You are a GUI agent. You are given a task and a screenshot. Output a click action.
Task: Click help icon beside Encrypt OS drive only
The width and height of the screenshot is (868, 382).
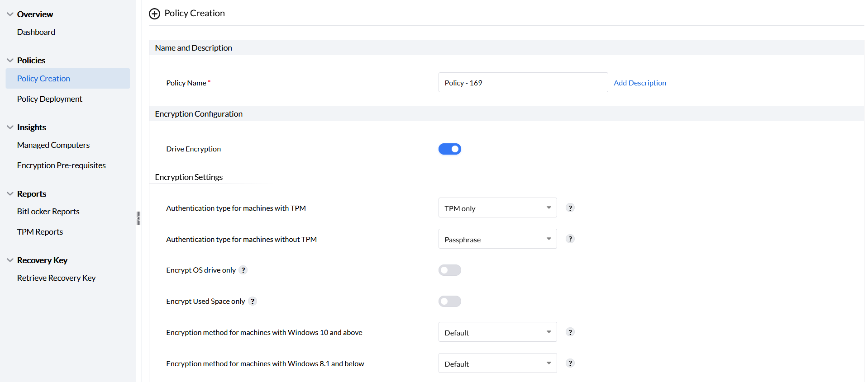243,270
